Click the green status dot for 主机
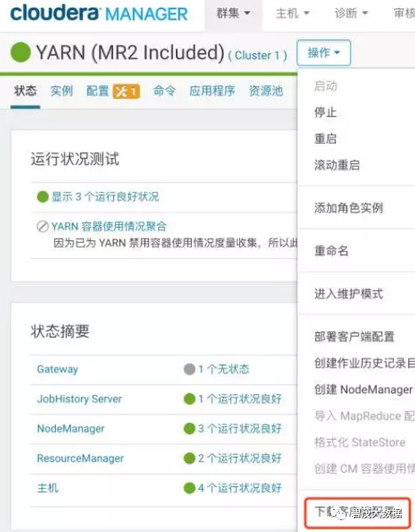Viewport: 415px width, 532px height. coord(189,488)
